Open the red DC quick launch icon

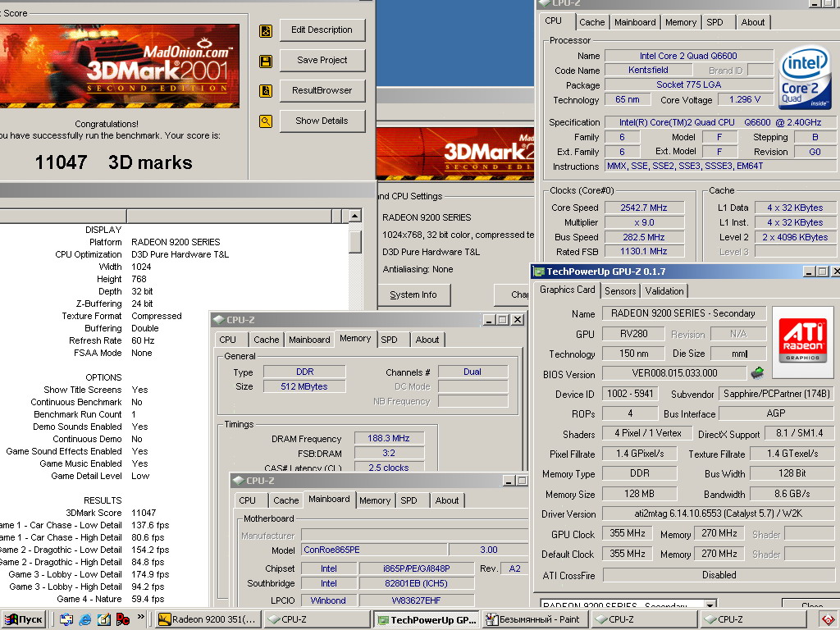coord(123,619)
